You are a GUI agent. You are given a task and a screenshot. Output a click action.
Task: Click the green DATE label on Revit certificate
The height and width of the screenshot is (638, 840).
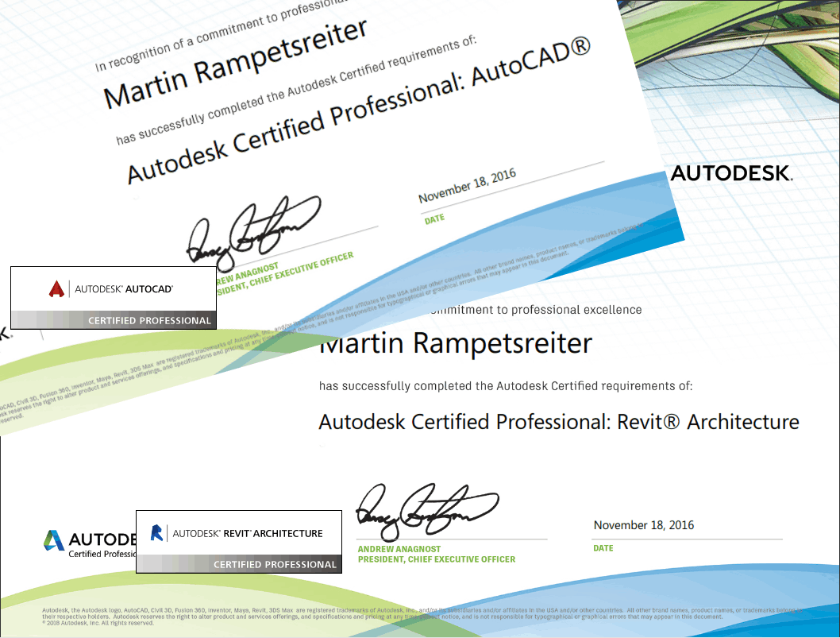(603, 548)
